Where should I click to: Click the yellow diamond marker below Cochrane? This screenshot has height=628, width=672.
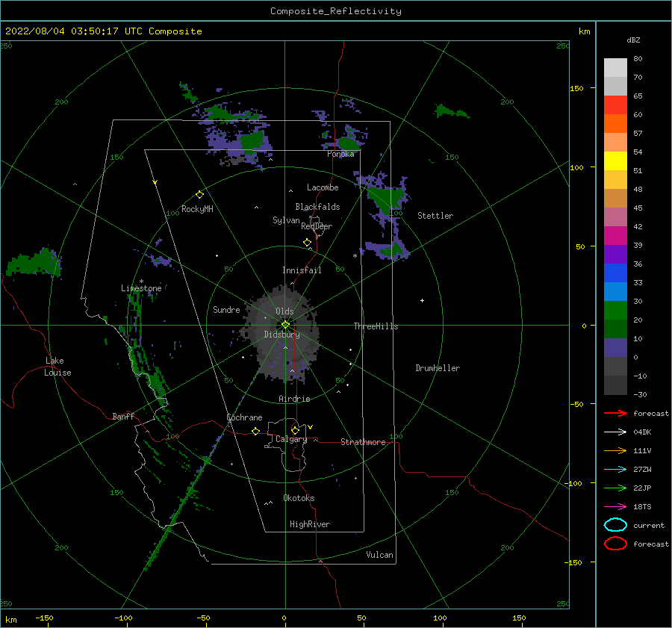point(256,431)
